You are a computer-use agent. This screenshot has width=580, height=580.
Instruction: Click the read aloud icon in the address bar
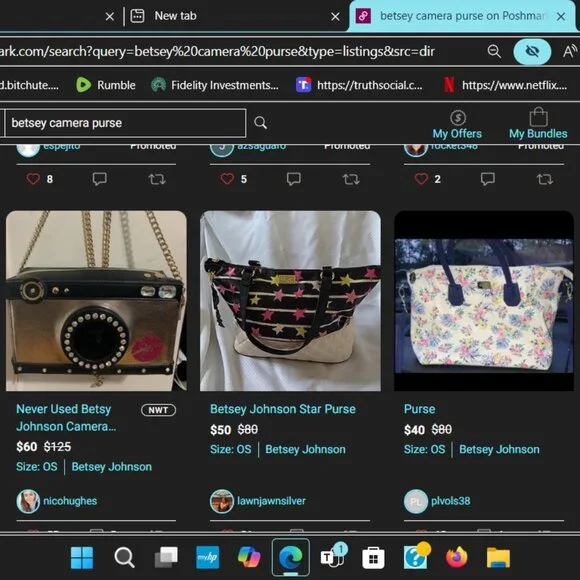click(x=570, y=51)
